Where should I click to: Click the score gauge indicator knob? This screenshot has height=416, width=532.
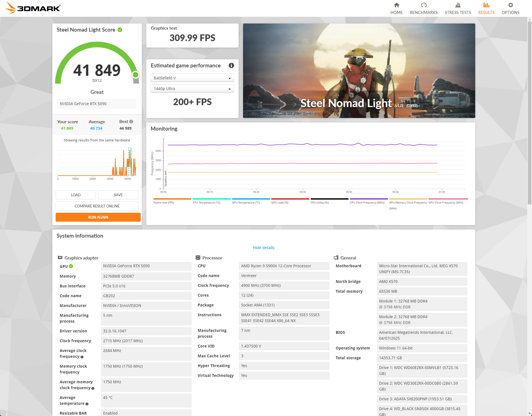[135, 75]
